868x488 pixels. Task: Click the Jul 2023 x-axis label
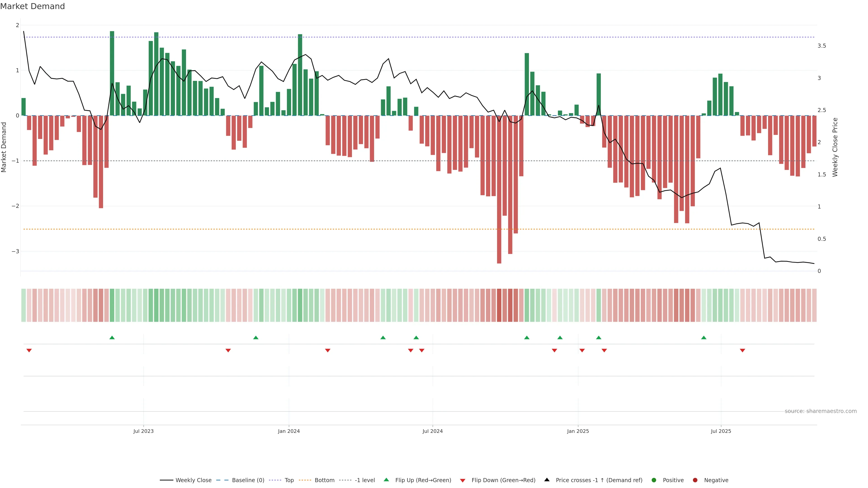coord(143,431)
